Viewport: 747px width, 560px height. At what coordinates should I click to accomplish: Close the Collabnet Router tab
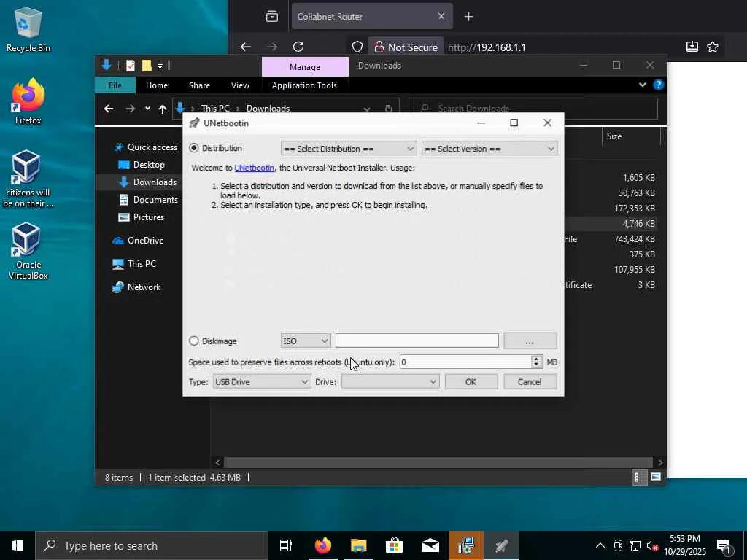(x=441, y=16)
